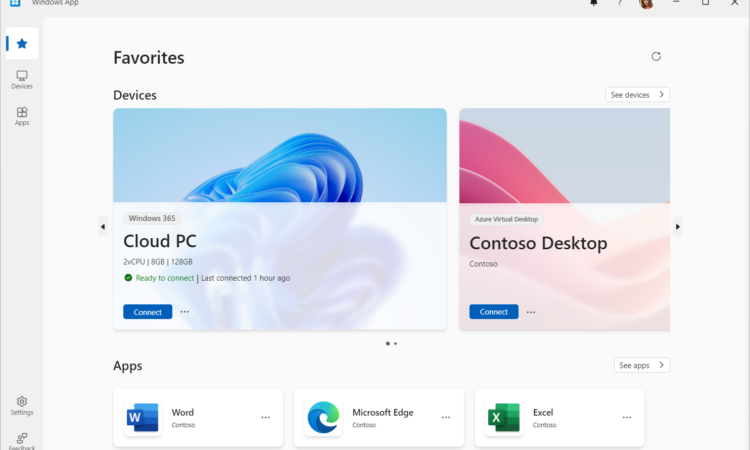
Task: Open Feedback from the sidebar
Action: pyautogui.click(x=22, y=441)
